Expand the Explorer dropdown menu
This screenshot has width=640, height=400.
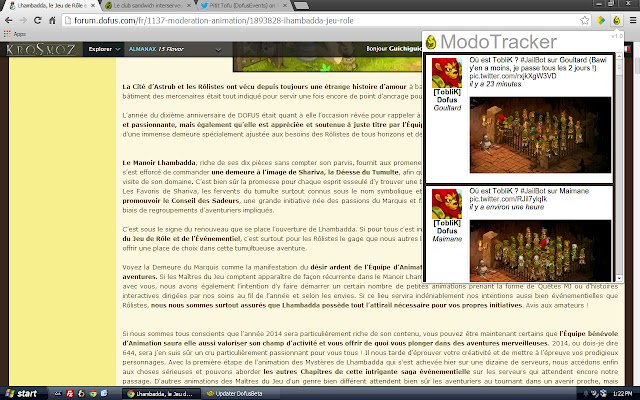click(104, 49)
